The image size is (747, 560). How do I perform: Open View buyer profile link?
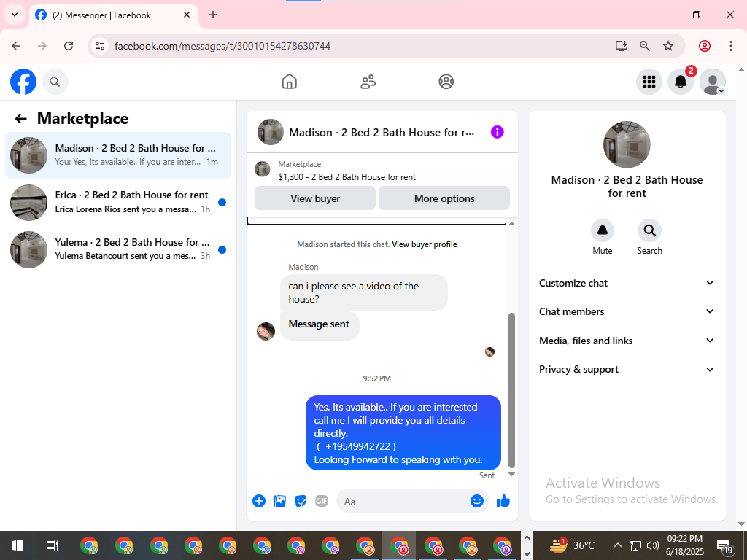tap(425, 244)
